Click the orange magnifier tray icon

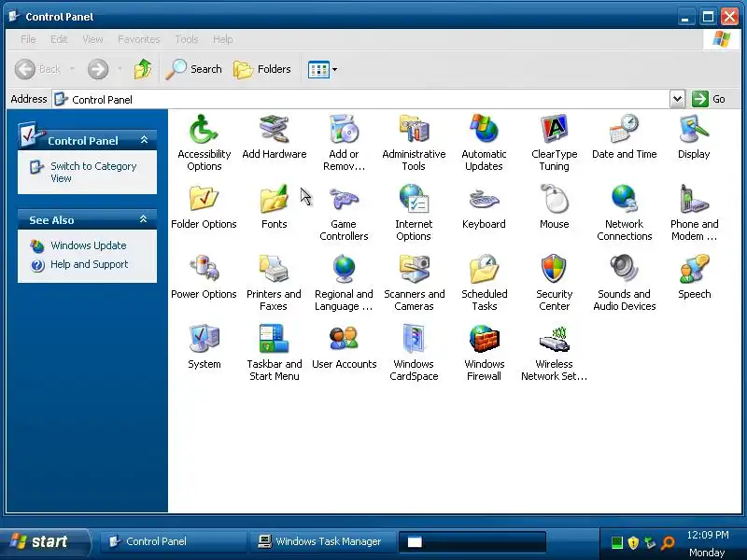(x=668, y=542)
